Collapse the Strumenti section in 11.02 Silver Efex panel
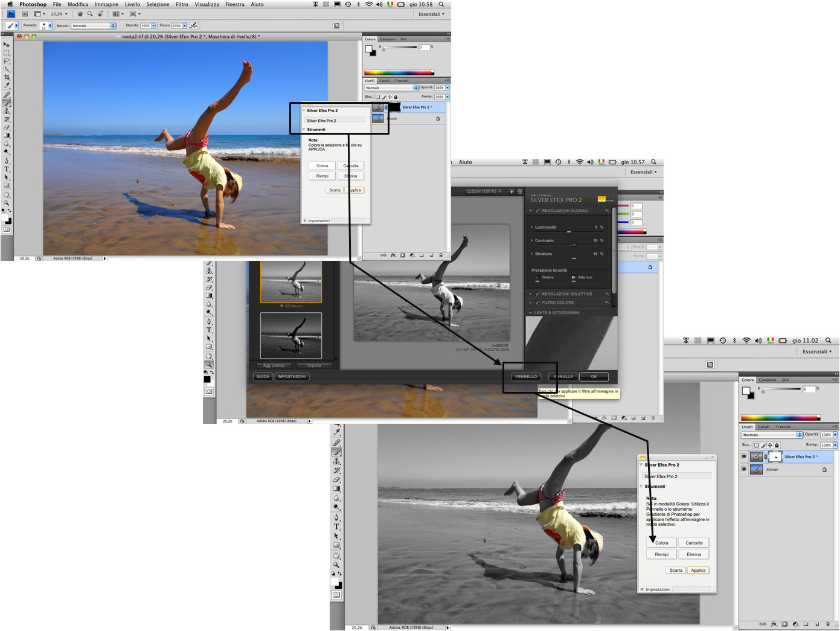 pos(641,486)
